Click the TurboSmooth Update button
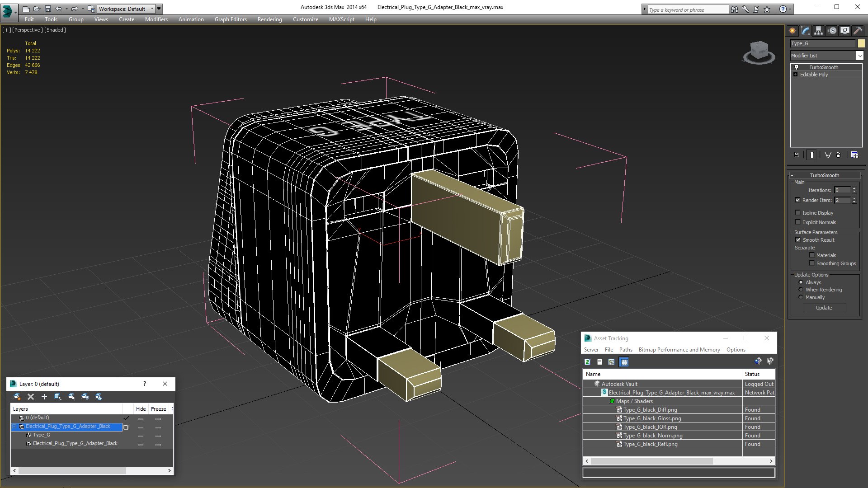Screen dimensions: 868x488 (x=824, y=308)
